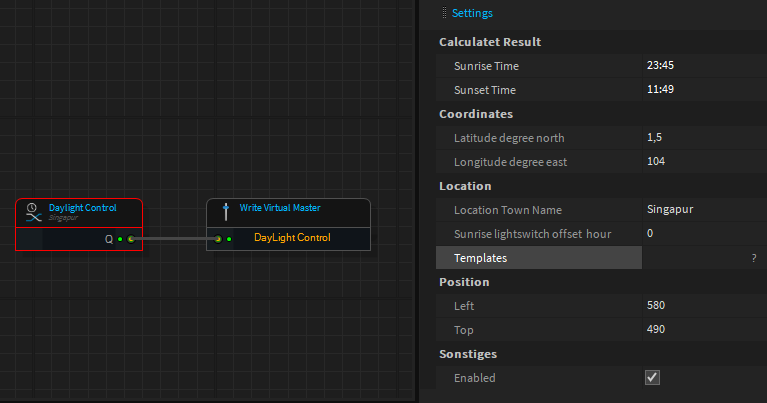767x403 pixels.
Task: Collapse the Coordinates section header
Action: click(x=476, y=114)
